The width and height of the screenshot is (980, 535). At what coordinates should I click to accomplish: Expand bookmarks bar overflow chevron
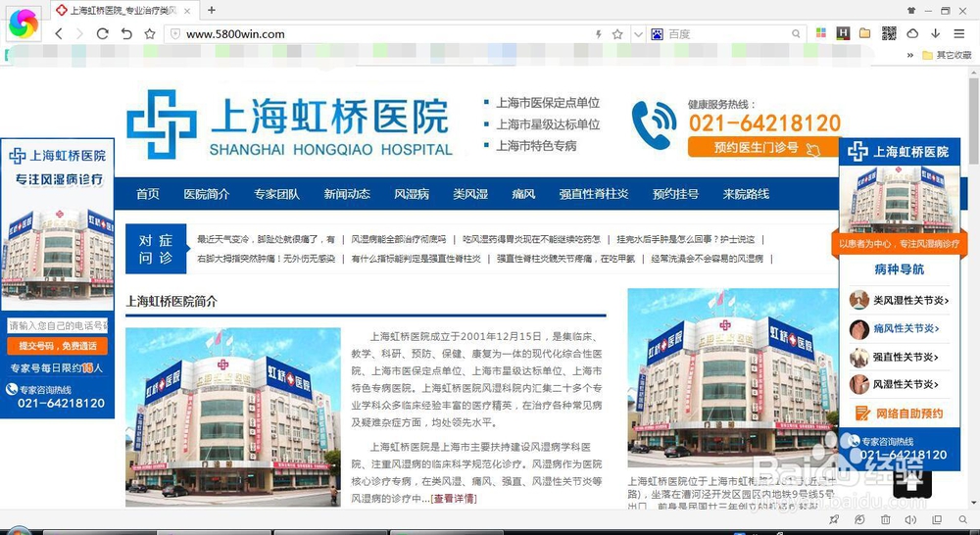[x=910, y=55]
